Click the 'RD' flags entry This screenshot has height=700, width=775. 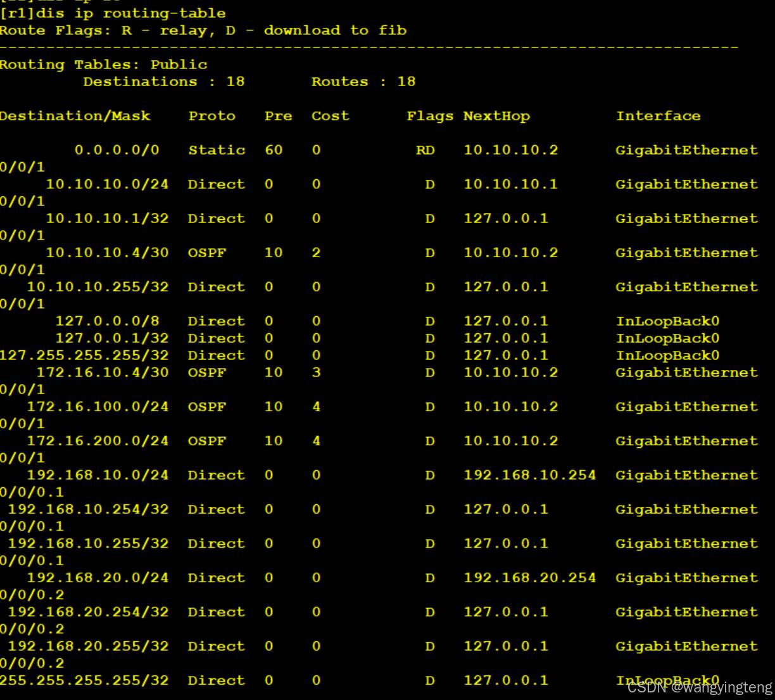pos(425,150)
